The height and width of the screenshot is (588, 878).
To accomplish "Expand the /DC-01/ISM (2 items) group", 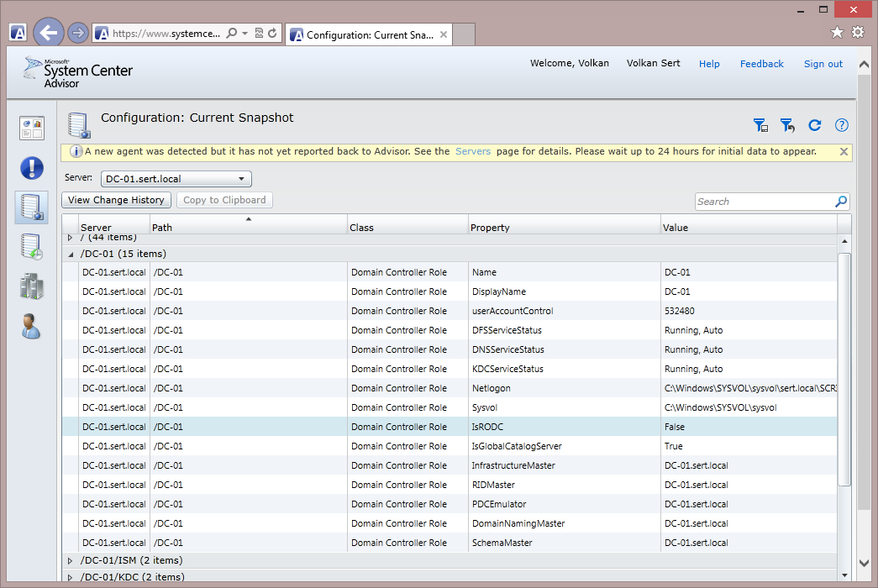I will 70,560.
